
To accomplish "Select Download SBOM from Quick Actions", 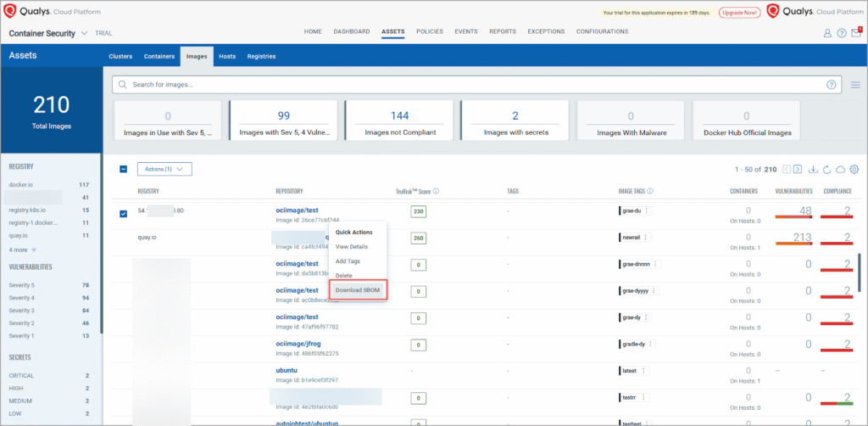I will click(358, 290).
